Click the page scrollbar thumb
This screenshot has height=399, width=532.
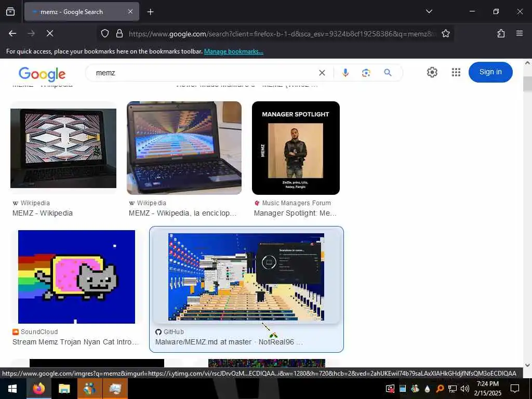pyautogui.click(x=527, y=84)
